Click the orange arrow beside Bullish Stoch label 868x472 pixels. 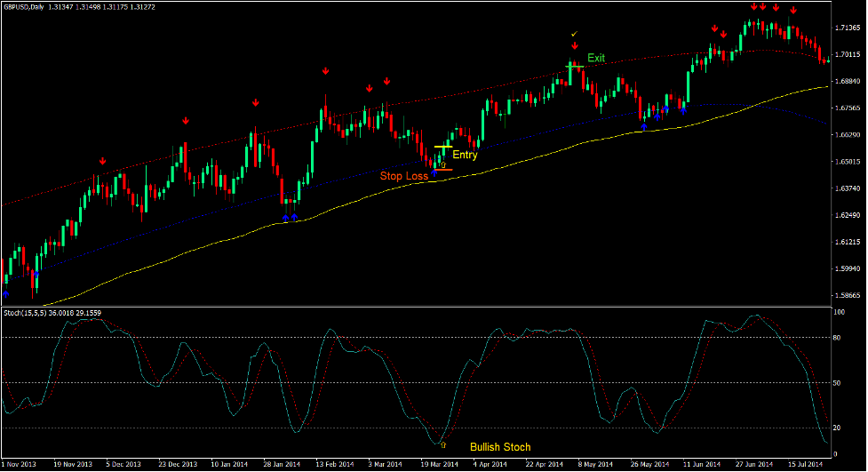tap(442, 444)
